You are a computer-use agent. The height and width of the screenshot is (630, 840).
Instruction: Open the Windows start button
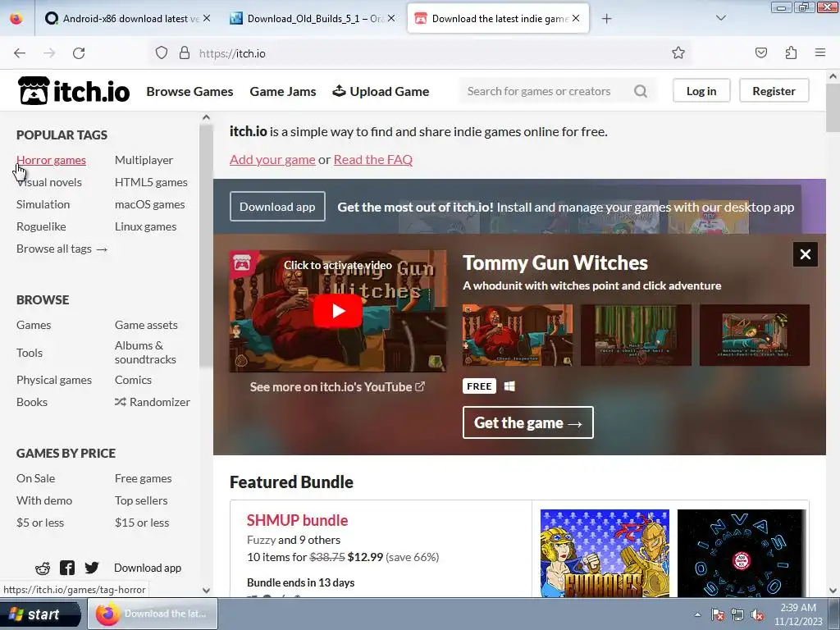[40, 614]
